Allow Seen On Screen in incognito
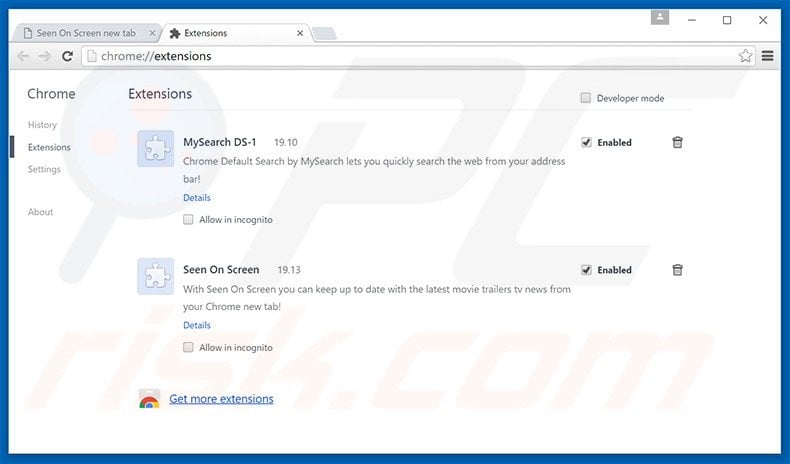This screenshot has width=790, height=464. (x=188, y=347)
